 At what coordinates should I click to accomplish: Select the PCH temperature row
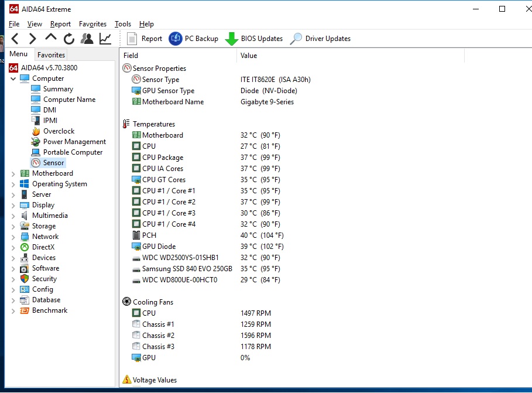[207, 235]
